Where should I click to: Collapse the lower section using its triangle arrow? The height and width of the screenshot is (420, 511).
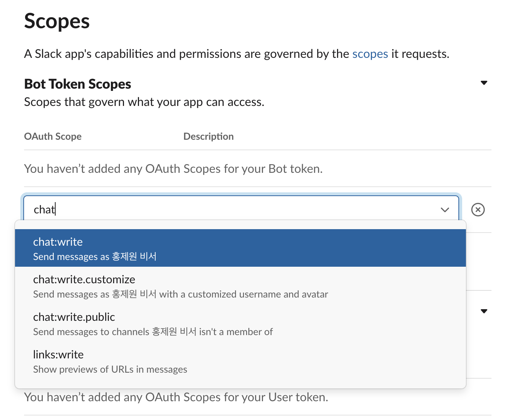pos(484,311)
